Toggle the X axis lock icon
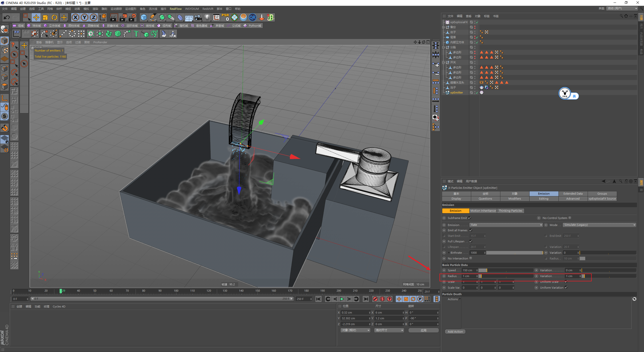Screen dimensions: 644x352 (75, 17)
